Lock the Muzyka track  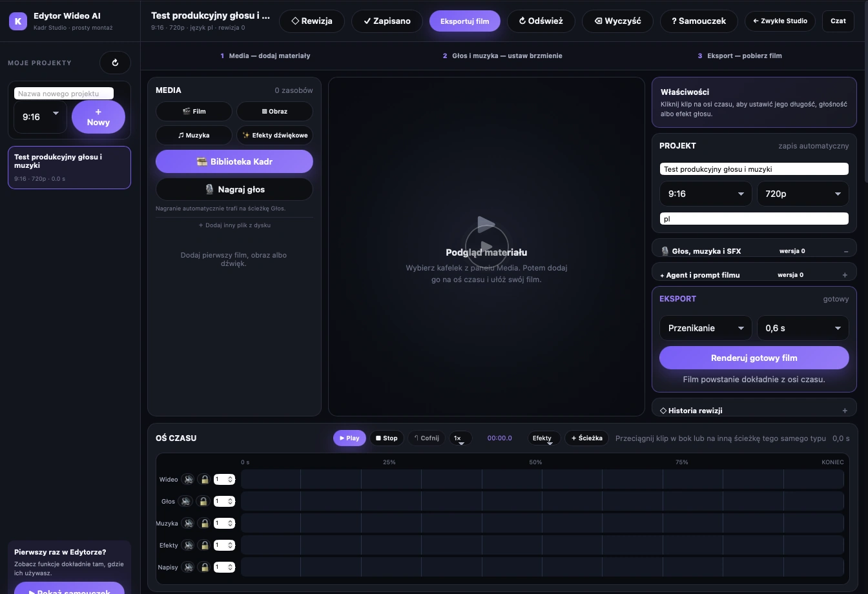[x=204, y=524]
